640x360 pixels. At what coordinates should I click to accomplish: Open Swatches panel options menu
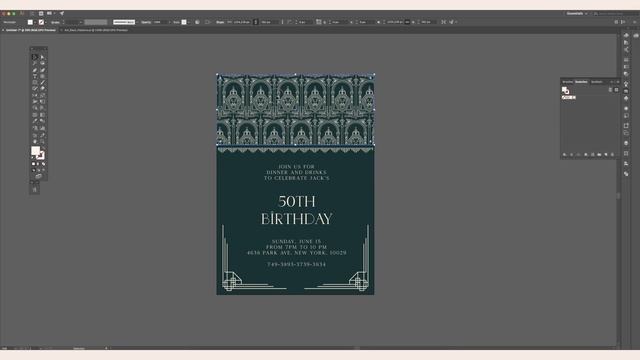618,82
